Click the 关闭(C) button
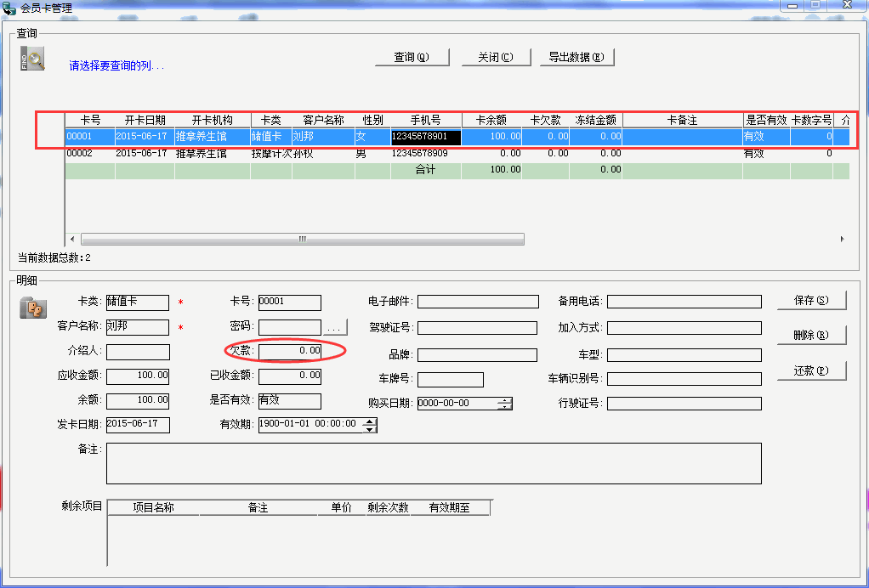 pyautogui.click(x=496, y=57)
